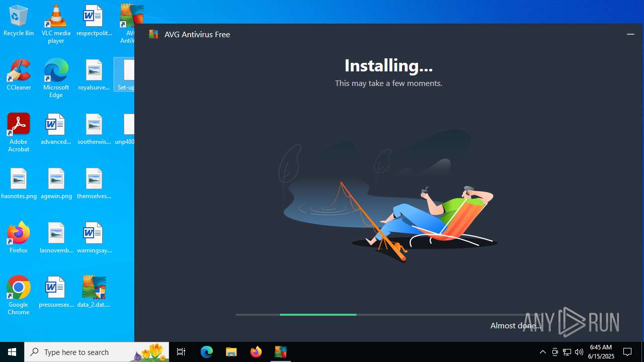Open the respectpolit Word document
644x362 pixels.
94,21
